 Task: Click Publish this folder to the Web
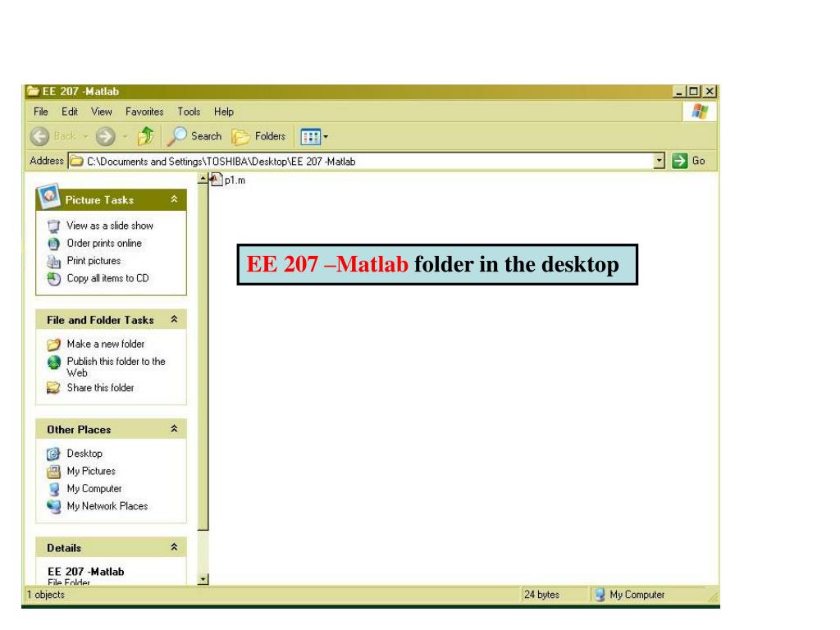(x=116, y=367)
